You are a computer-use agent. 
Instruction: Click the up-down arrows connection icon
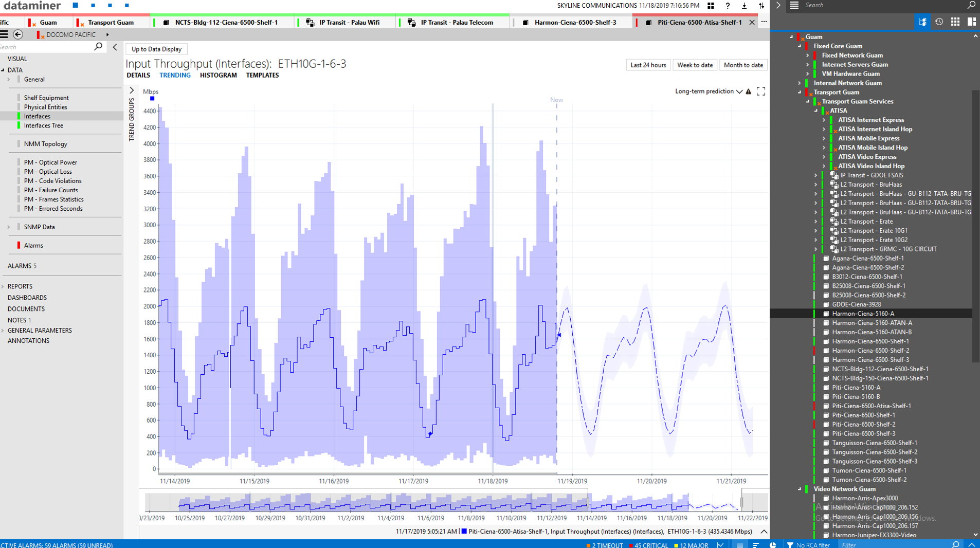[761, 6]
